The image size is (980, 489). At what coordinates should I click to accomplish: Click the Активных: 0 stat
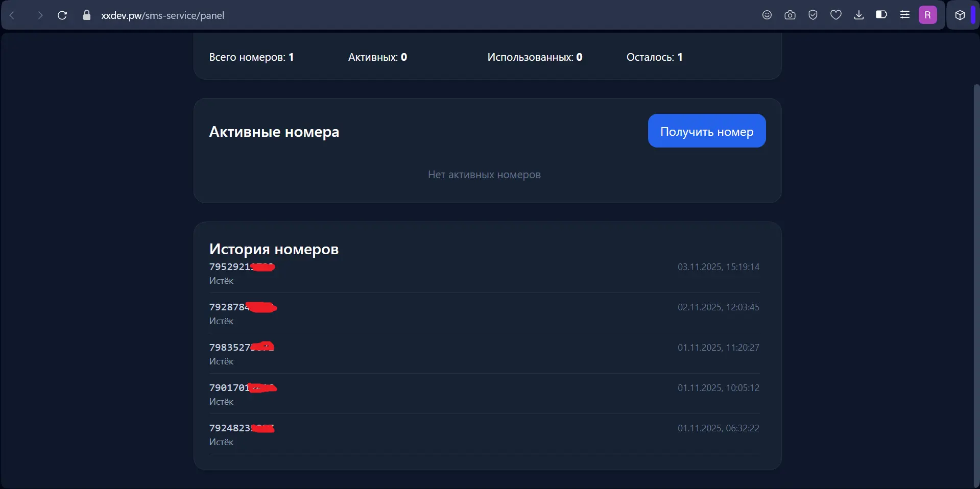pyautogui.click(x=377, y=57)
